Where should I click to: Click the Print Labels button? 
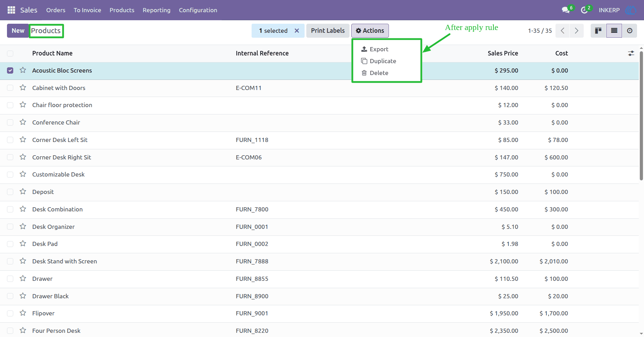(x=328, y=31)
